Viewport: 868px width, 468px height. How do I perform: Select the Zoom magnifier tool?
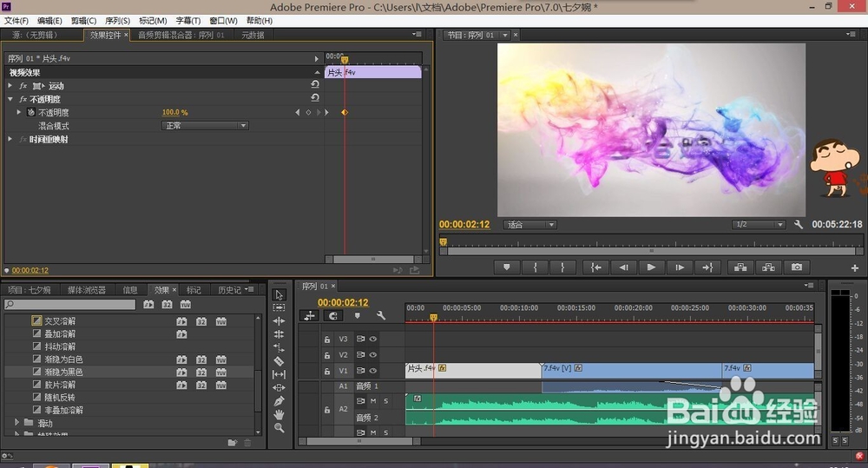click(279, 427)
